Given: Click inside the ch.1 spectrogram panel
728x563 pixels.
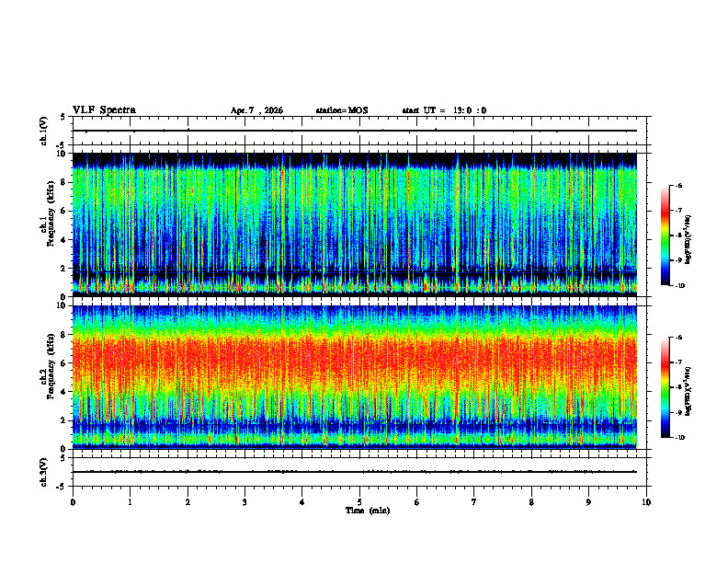Looking at the screenshot, I should pos(355,224).
